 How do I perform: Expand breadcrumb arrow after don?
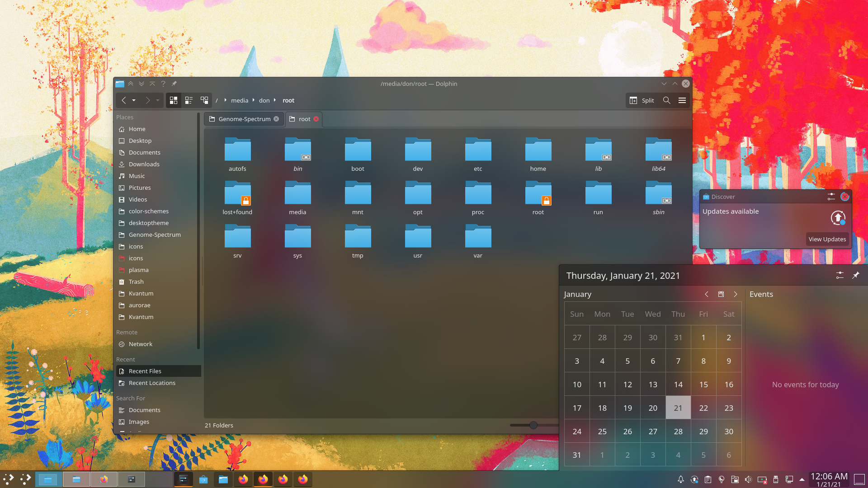(x=275, y=100)
